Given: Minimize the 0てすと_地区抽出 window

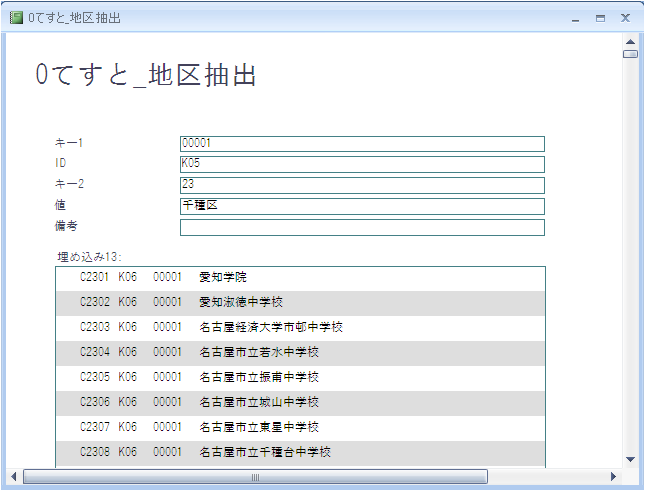Looking at the screenshot, I should [x=575, y=18].
